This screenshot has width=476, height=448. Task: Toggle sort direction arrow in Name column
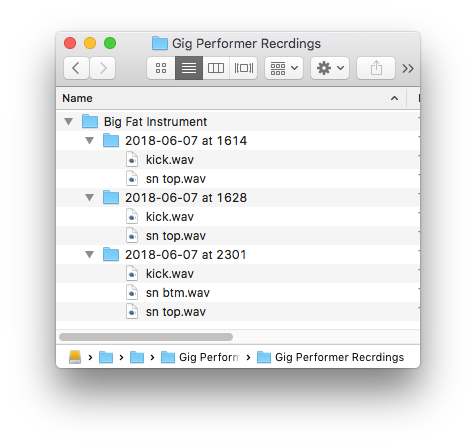coord(394,98)
